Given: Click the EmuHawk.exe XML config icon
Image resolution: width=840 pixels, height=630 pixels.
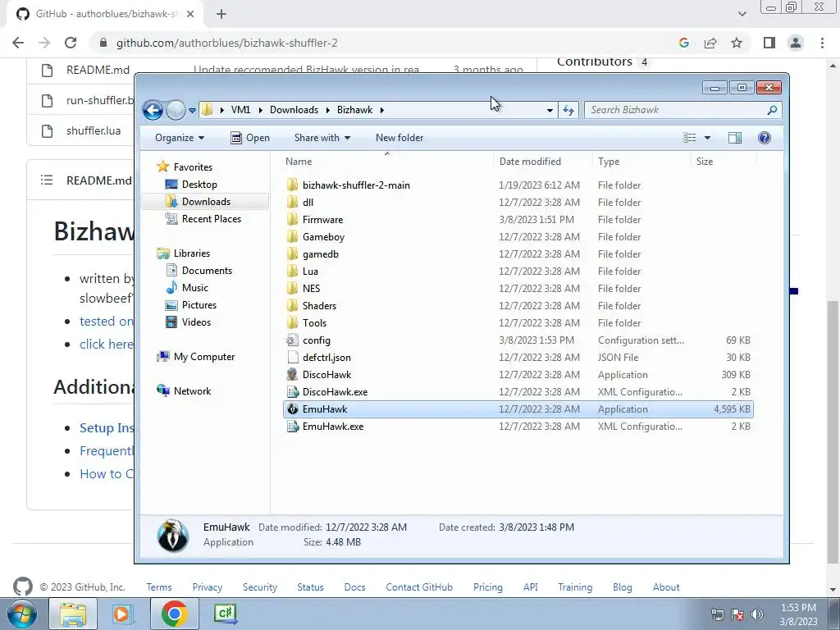Looking at the screenshot, I should (293, 427).
